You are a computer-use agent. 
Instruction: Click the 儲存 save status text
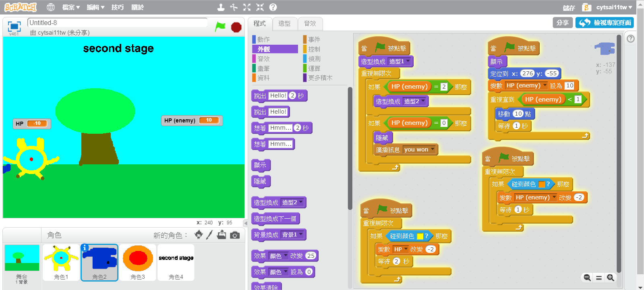tap(569, 8)
